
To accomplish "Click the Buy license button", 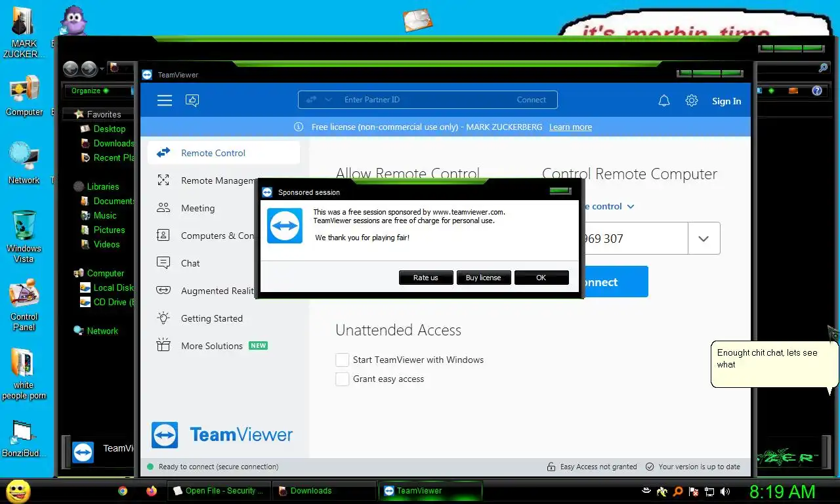I will pyautogui.click(x=484, y=278).
